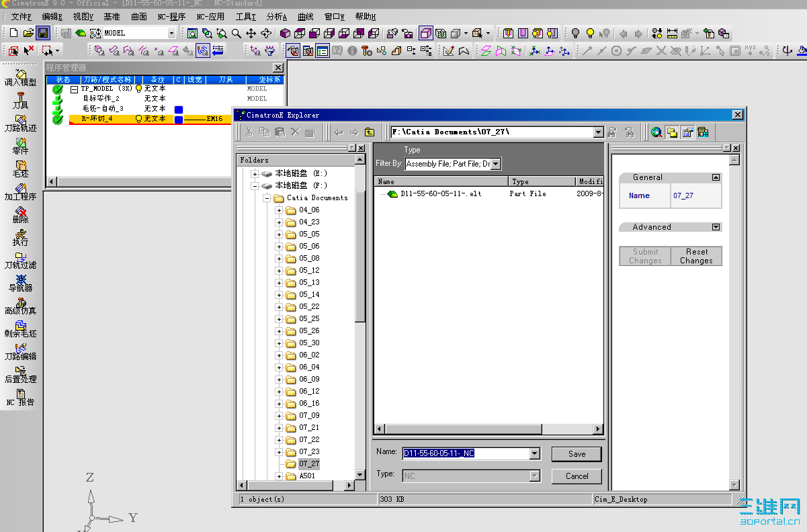Open the Name field dropdown arrow
807x532 pixels.
(535, 454)
